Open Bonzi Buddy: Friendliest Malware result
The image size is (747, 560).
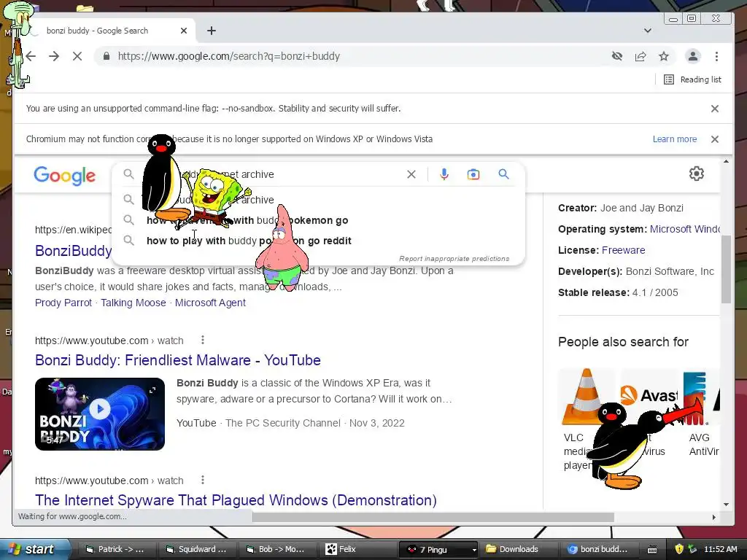pos(178,360)
